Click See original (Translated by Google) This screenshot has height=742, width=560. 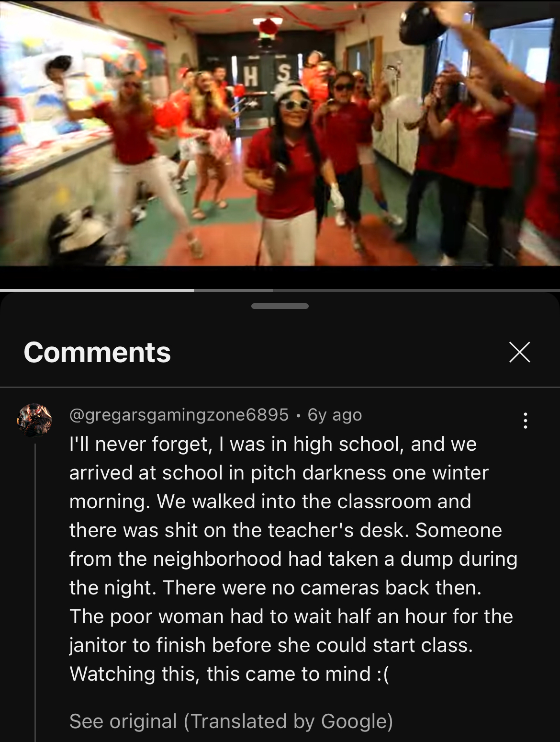[x=231, y=721]
